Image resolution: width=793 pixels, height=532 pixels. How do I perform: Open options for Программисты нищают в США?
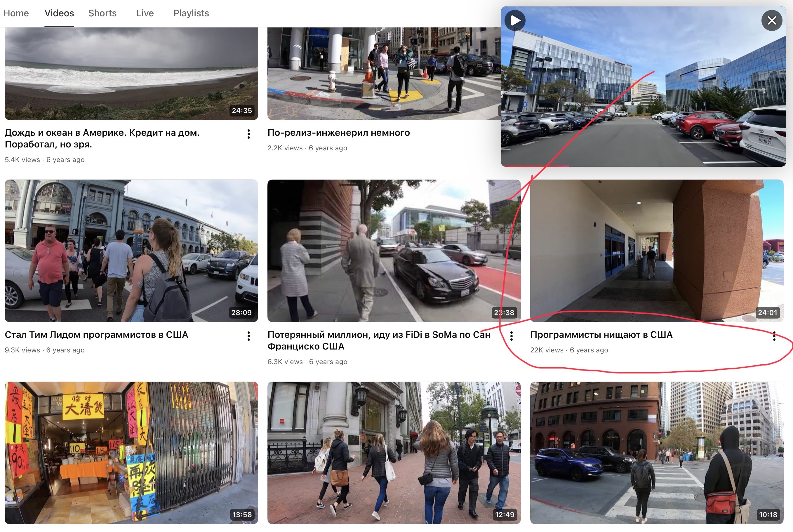click(x=774, y=336)
